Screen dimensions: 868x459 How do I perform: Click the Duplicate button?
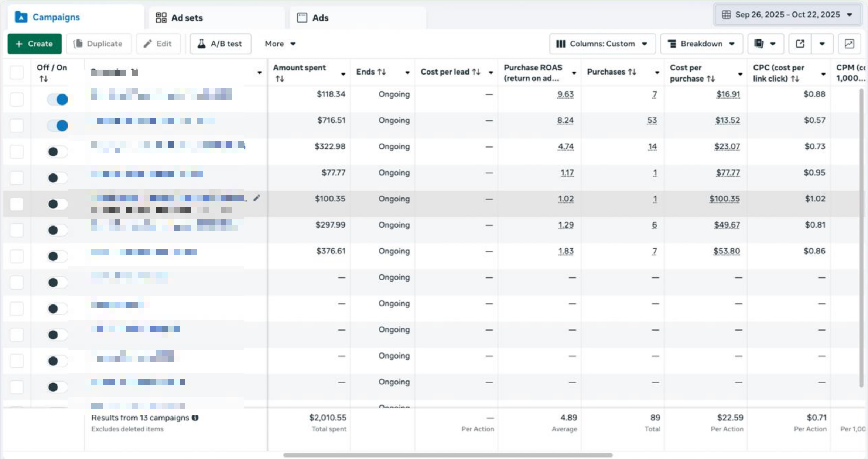99,44
